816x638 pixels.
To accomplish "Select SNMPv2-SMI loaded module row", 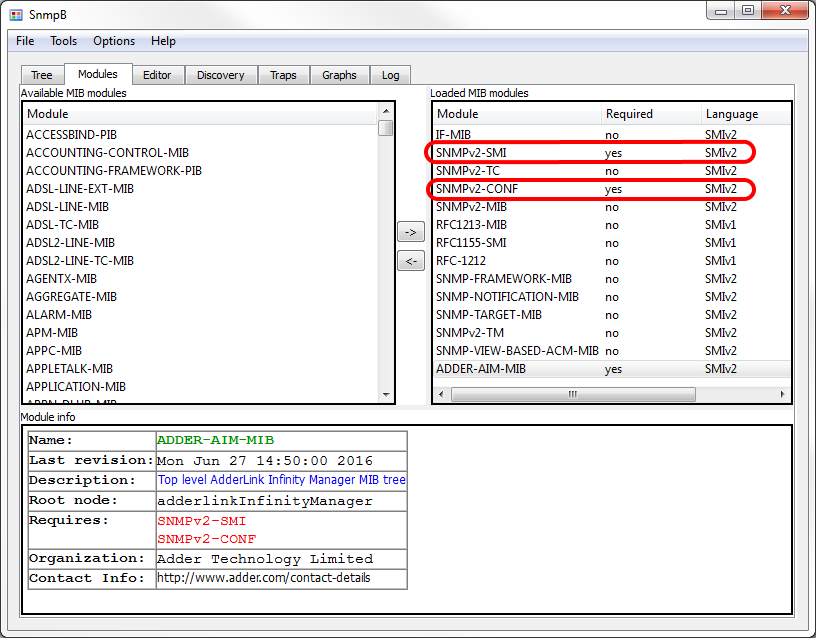I will tap(612, 153).
